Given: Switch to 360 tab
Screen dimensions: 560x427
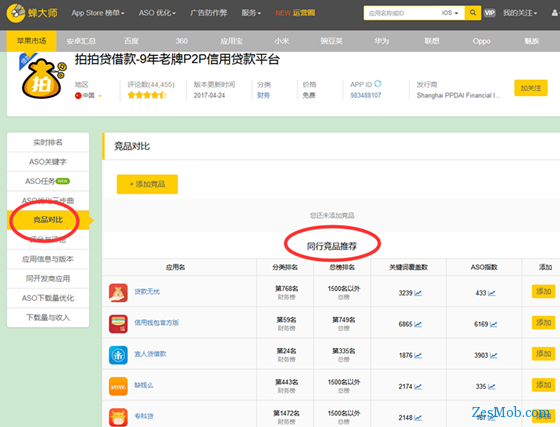Looking at the screenshot, I should pyautogui.click(x=181, y=41).
